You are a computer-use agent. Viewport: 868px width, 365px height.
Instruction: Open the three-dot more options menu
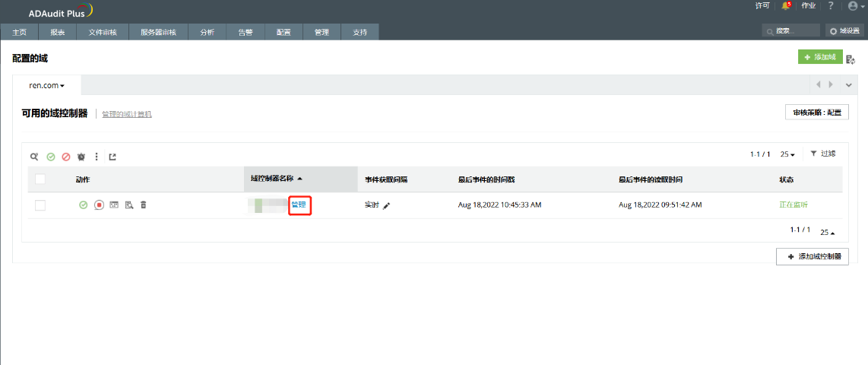click(x=97, y=157)
